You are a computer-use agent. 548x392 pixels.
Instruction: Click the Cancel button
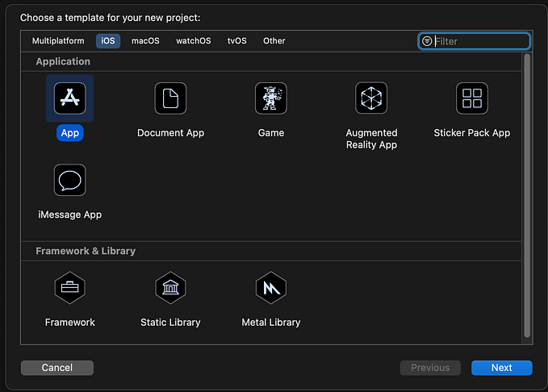57,368
